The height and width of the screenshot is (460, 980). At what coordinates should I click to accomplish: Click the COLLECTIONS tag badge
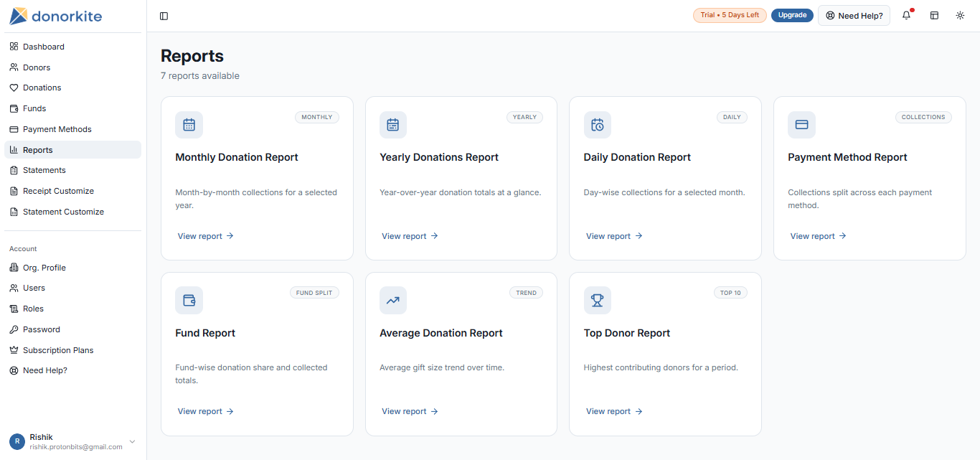pyautogui.click(x=923, y=117)
